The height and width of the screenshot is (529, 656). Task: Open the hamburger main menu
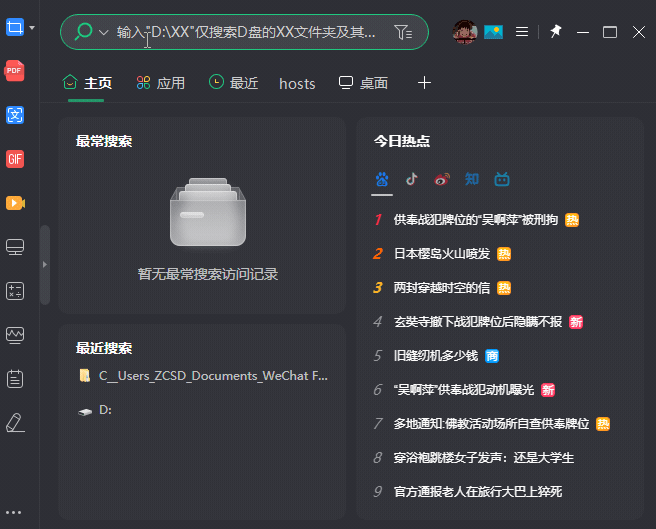(x=521, y=32)
